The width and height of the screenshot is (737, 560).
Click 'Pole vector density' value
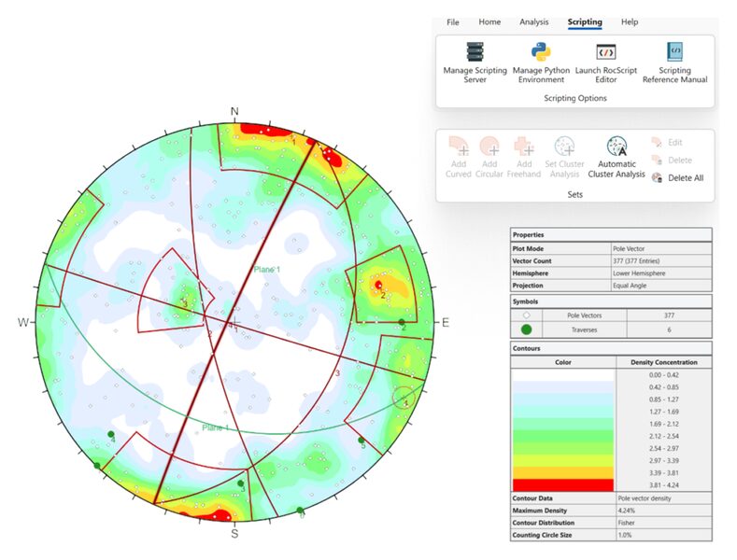coord(645,498)
